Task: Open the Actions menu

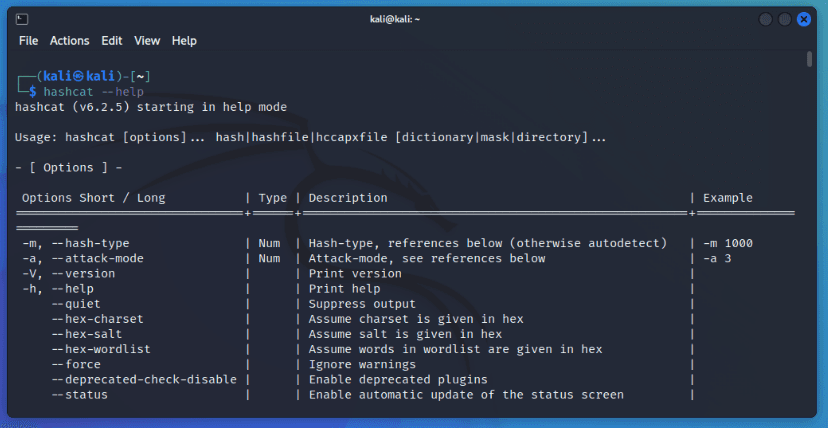Action: [70, 41]
